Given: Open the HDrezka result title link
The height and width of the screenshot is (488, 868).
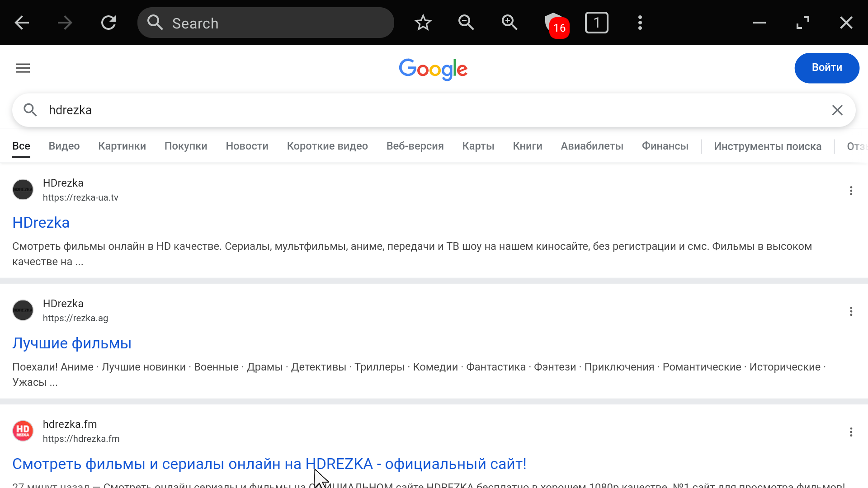Looking at the screenshot, I should tap(41, 223).
